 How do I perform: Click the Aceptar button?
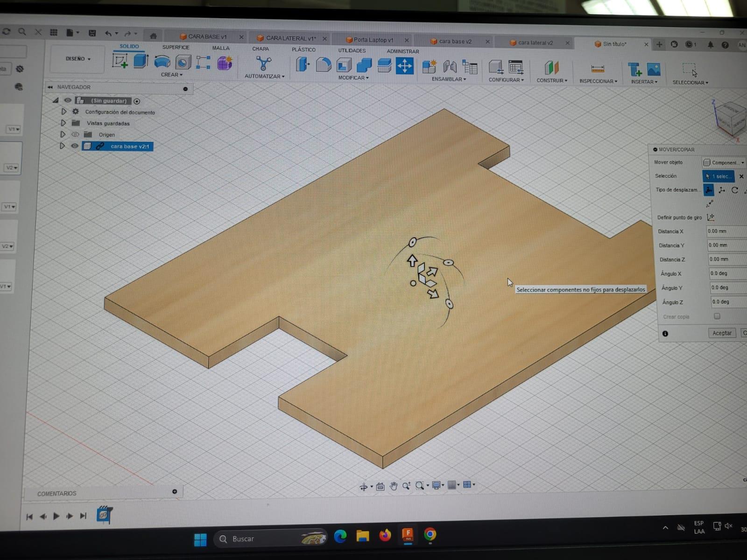point(722,333)
